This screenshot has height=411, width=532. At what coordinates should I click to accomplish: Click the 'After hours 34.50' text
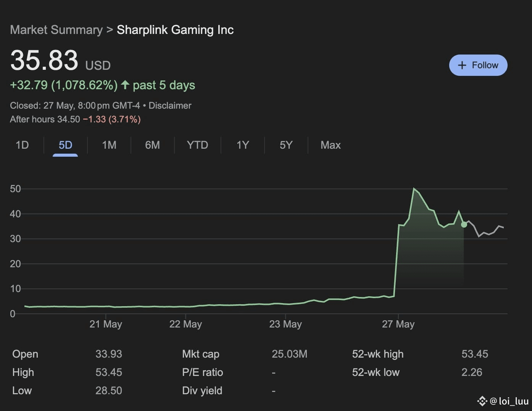pyautogui.click(x=45, y=119)
